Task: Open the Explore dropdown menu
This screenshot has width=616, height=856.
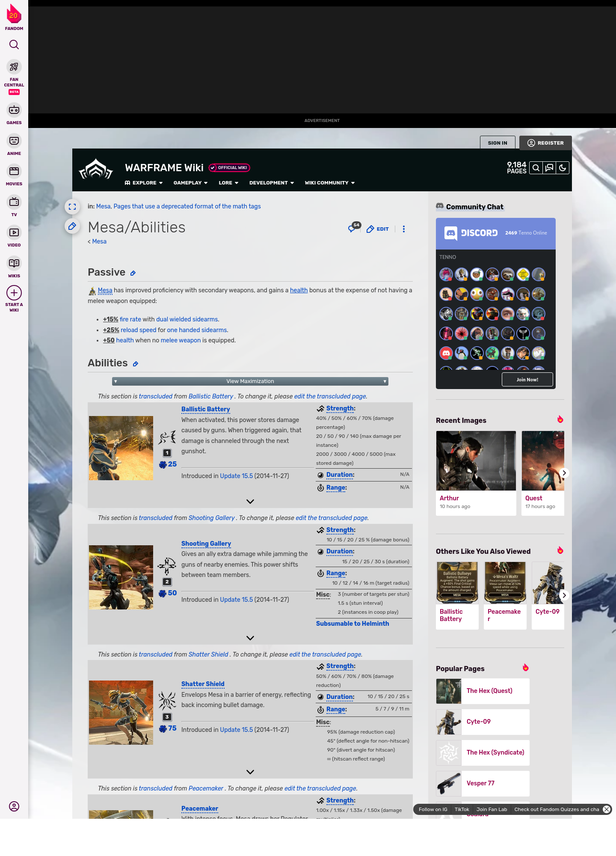Action: point(144,183)
